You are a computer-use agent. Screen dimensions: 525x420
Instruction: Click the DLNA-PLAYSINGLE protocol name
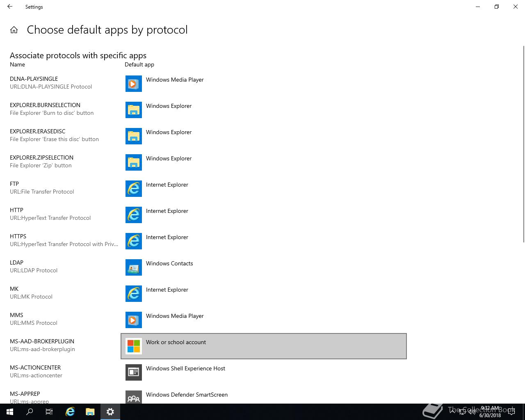34,79
